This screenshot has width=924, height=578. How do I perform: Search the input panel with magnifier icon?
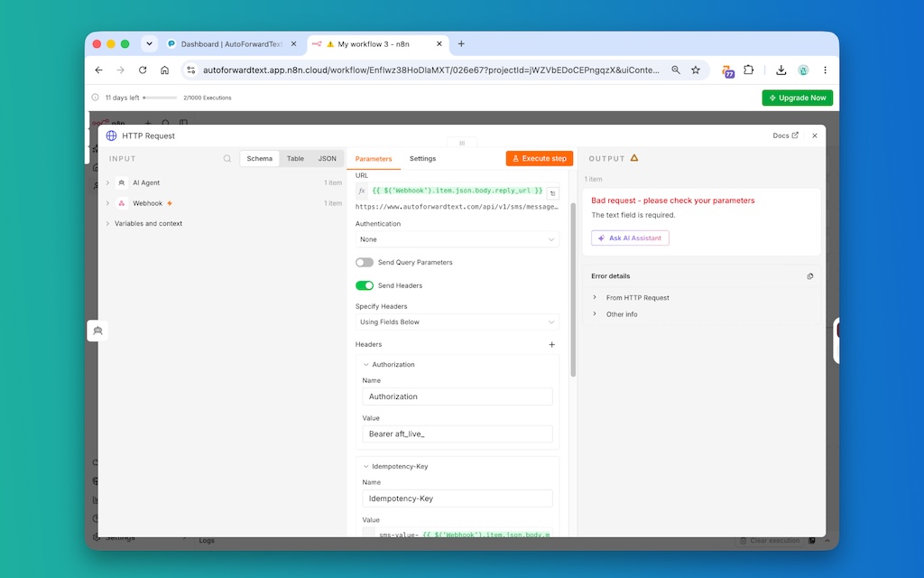pyautogui.click(x=226, y=159)
